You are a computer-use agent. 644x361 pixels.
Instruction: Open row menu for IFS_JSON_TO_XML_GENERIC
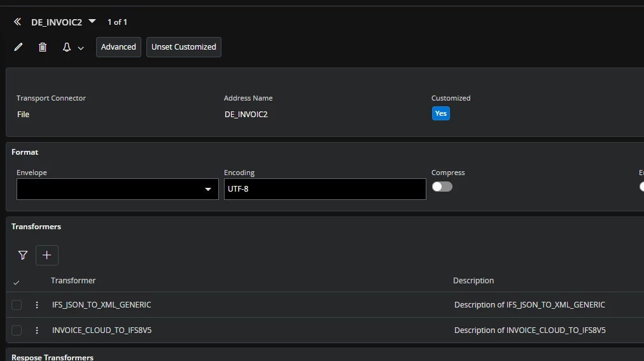click(x=37, y=305)
